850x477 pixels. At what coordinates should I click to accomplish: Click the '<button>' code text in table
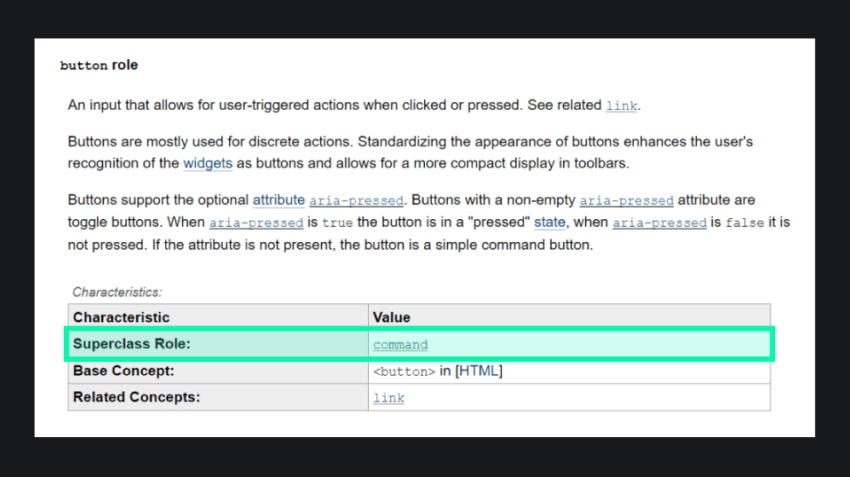pyautogui.click(x=404, y=372)
